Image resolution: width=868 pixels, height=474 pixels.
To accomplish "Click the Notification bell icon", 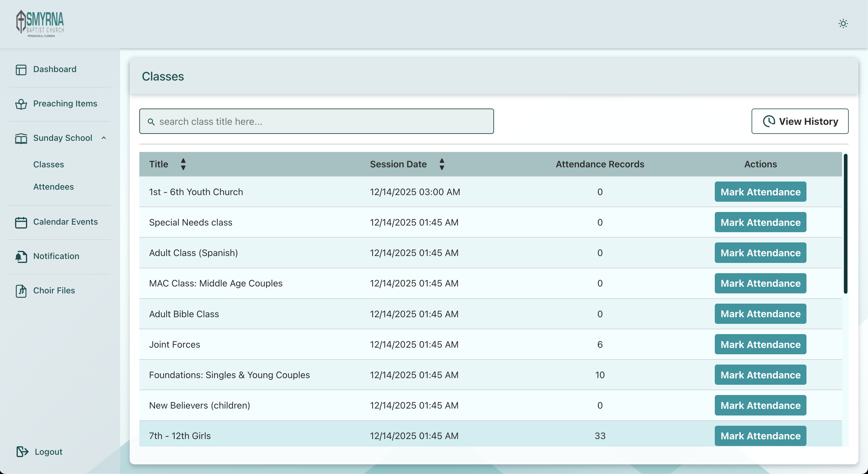I will click(21, 257).
